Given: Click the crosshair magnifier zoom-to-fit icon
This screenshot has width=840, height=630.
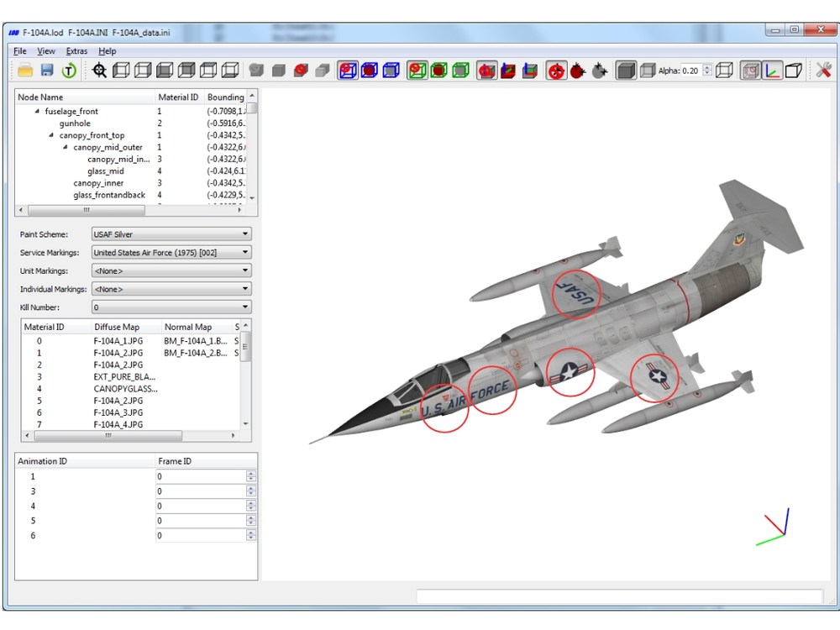Looking at the screenshot, I should (x=99, y=71).
